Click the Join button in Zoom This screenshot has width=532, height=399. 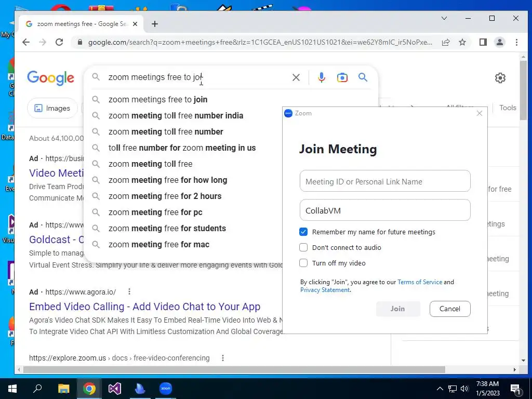(x=398, y=309)
